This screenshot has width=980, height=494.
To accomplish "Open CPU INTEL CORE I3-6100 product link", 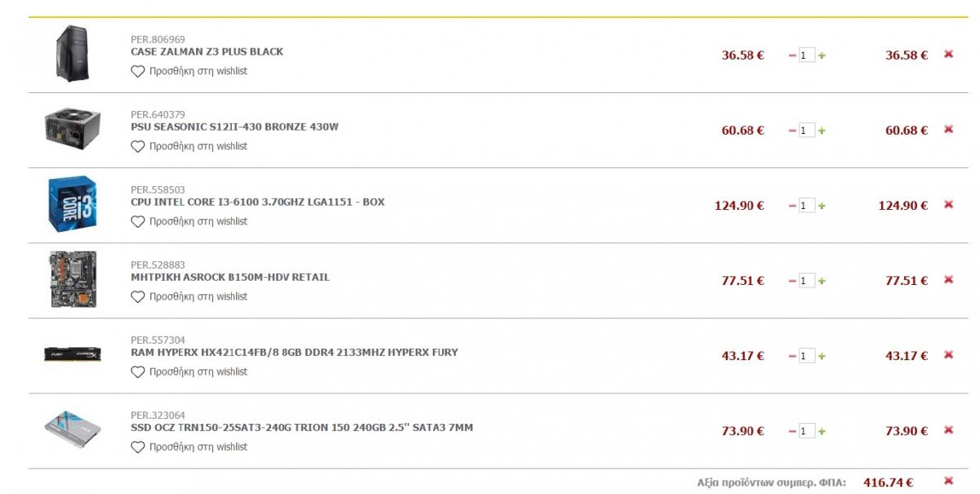I will [257, 202].
